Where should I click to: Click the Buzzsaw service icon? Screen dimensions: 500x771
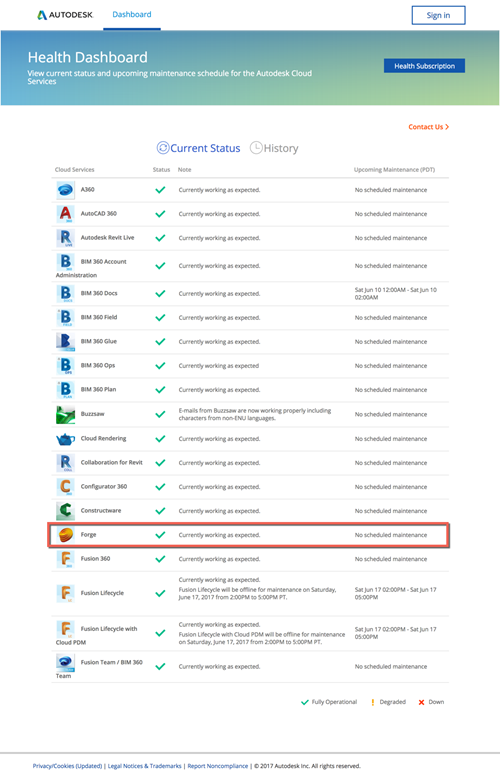pos(65,415)
